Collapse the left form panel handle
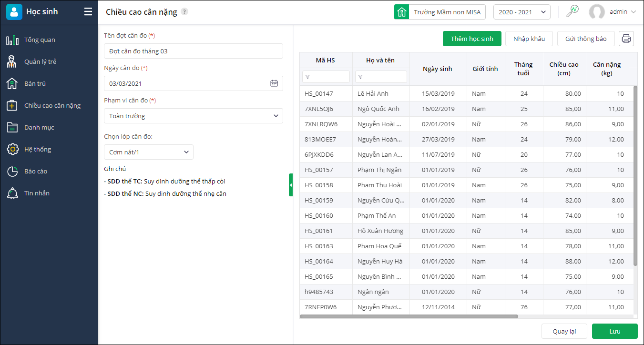The image size is (644, 345). 291,185
